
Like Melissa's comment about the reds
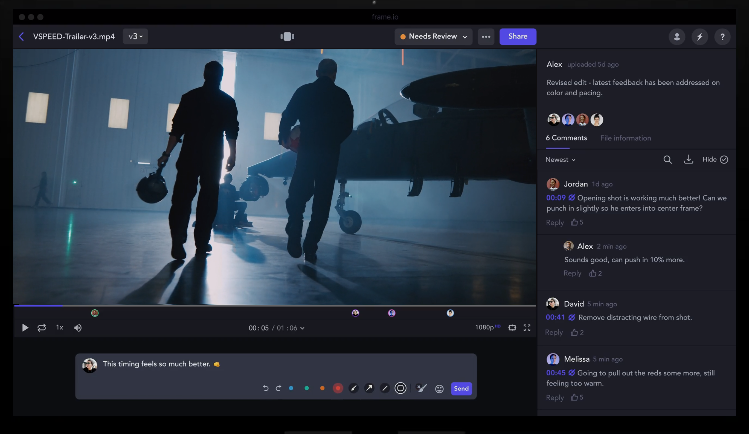point(577,397)
